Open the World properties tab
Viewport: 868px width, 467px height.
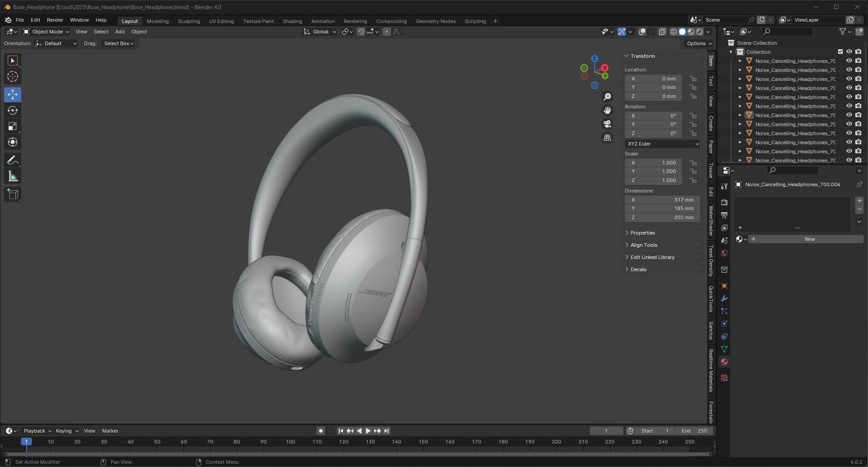tap(724, 253)
